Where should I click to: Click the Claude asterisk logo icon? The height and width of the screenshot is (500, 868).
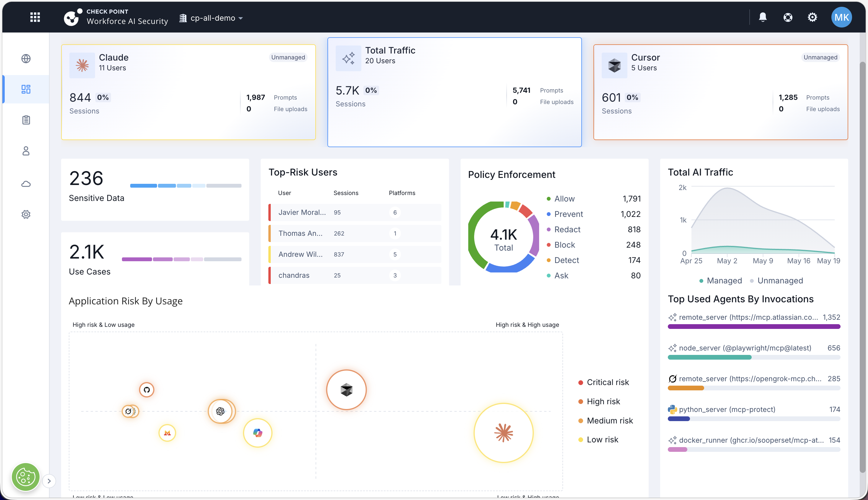coord(82,65)
